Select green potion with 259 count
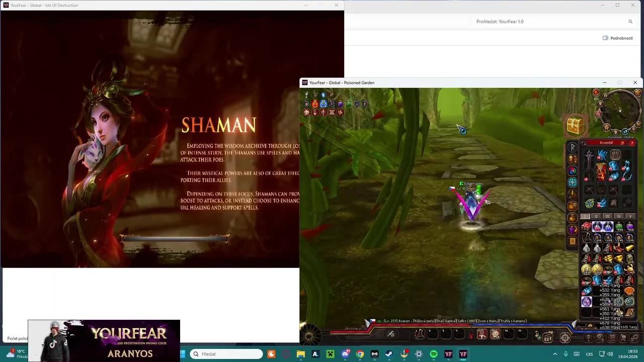 point(619,226)
